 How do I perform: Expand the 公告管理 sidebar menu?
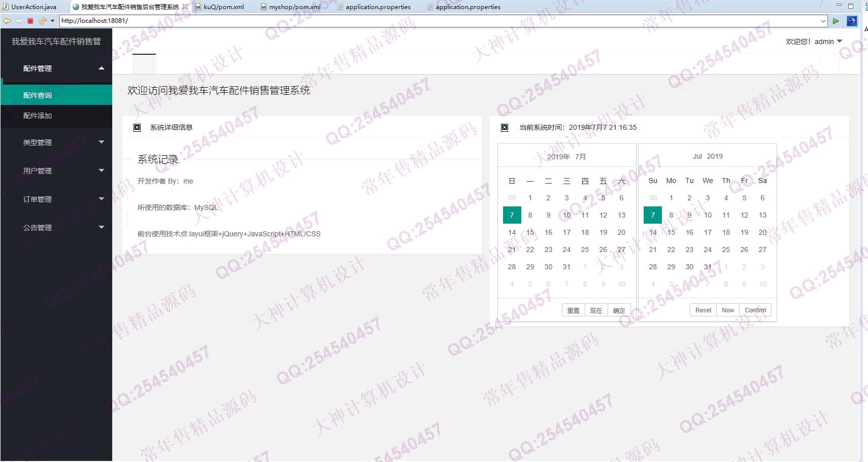click(x=56, y=228)
